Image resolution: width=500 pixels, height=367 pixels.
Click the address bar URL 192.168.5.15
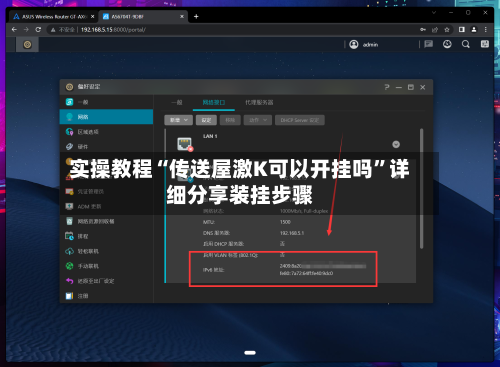tap(114, 30)
